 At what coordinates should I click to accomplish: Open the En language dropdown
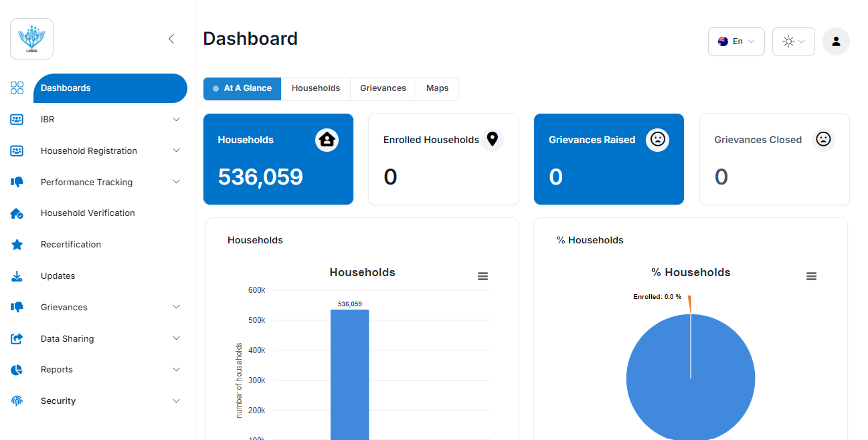click(736, 41)
